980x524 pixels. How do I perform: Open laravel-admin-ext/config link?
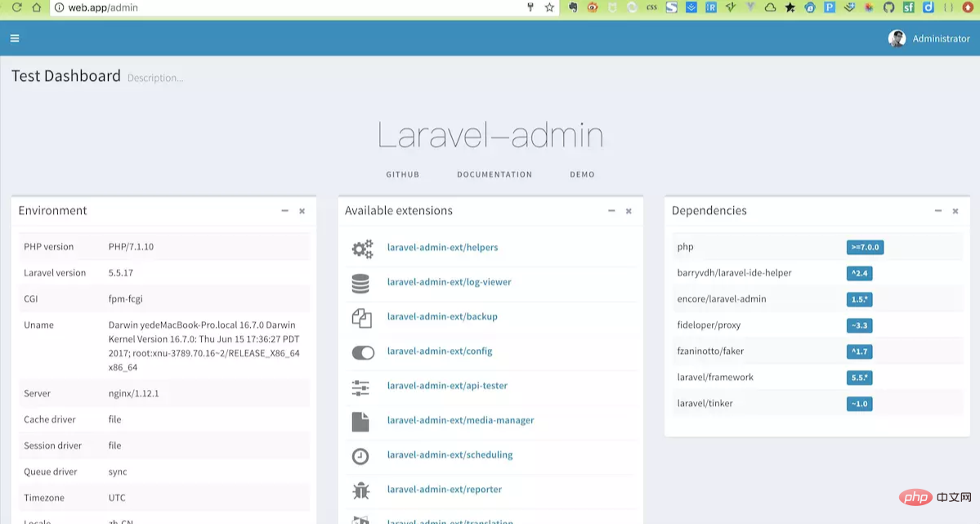[440, 352]
